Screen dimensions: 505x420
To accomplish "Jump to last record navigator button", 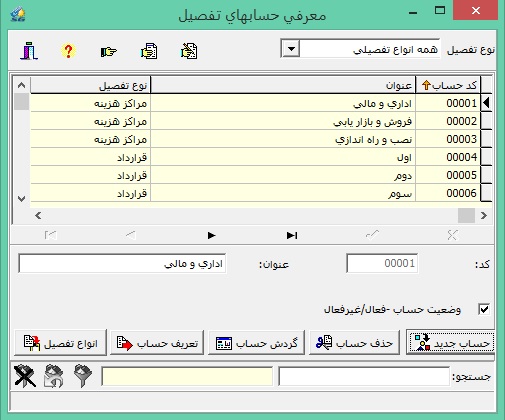I will coord(292,236).
